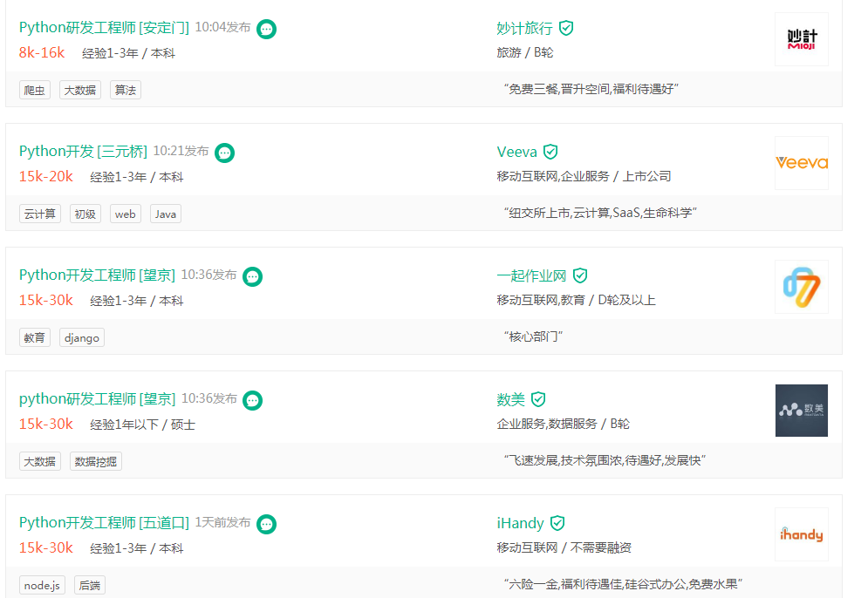This screenshot has height=598, width=868.
Task: Click the “纽交所上市,云计算,SaaS,生命科学” slogan
Action: (601, 214)
